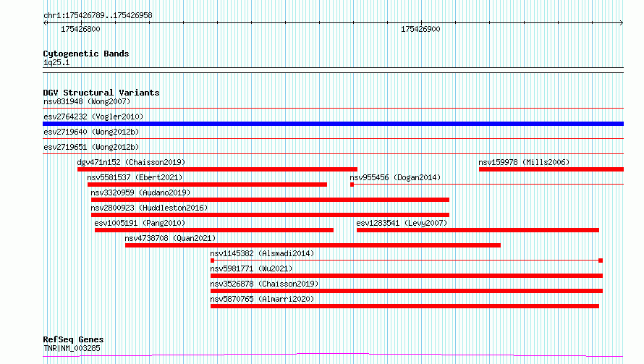This screenshot has width=644, height=364.
Task: Open variant nsv5870765 (Almarri2020)
Action: [x=262, y=299]
